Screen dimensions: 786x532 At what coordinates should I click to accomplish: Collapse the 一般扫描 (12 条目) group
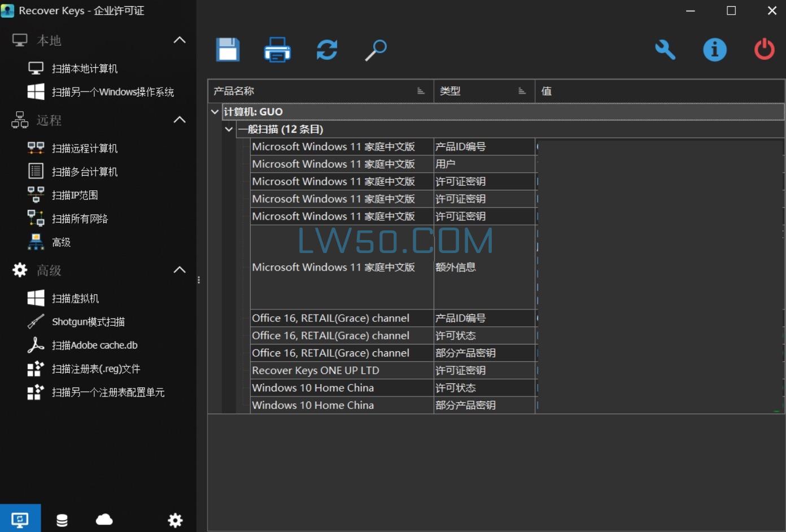point(229,129)
